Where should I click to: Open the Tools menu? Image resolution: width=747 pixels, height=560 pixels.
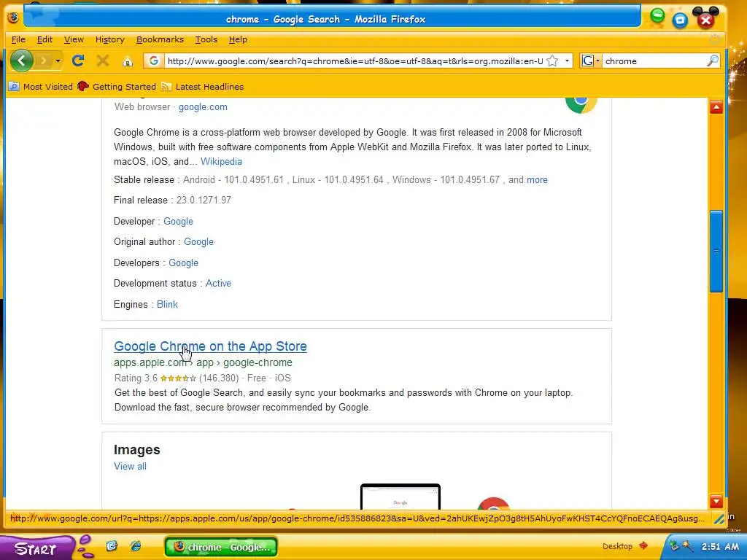click(x=206, y=39)
